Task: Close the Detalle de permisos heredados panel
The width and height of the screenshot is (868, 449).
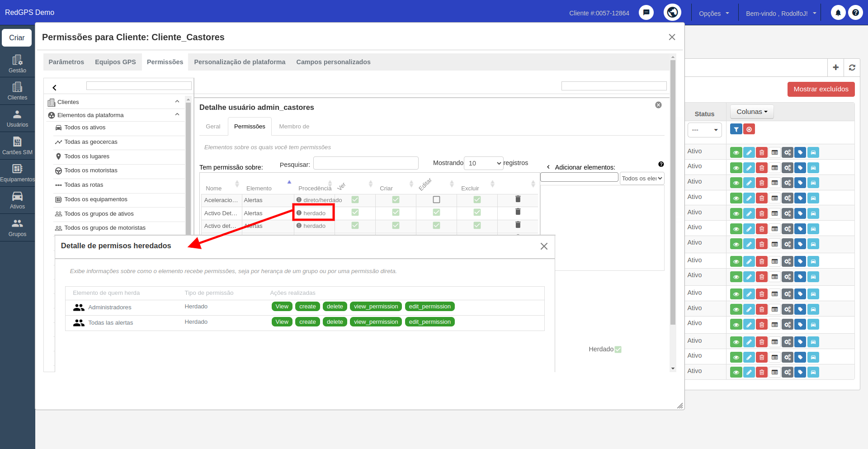Action: pyautogui.click(x=544, y=246)
